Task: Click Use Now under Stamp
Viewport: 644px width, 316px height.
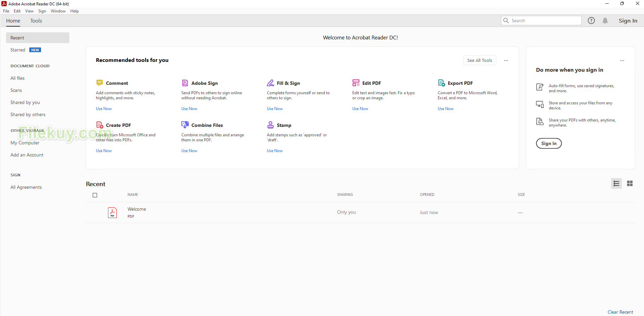Action: click(x=275, y=151)
